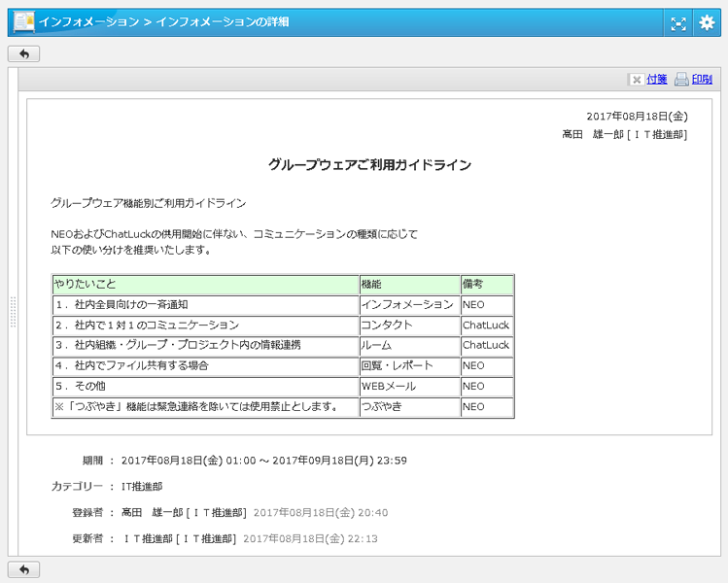Select the インフォメーション cell in the table
The image size is (728, 583).
(406, 305)
